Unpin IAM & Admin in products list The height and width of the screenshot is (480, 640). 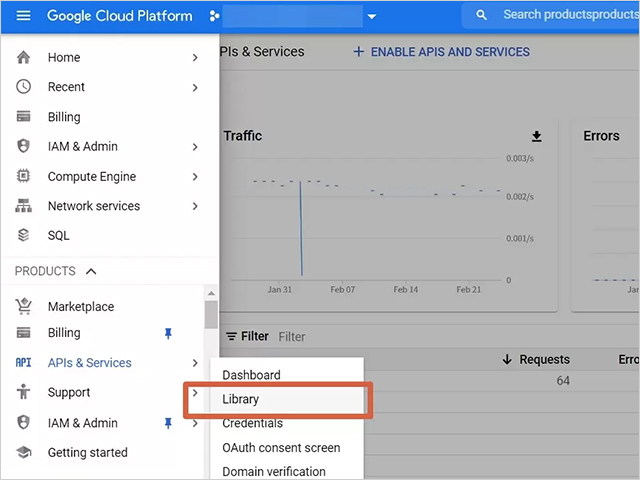coord(168,423)
